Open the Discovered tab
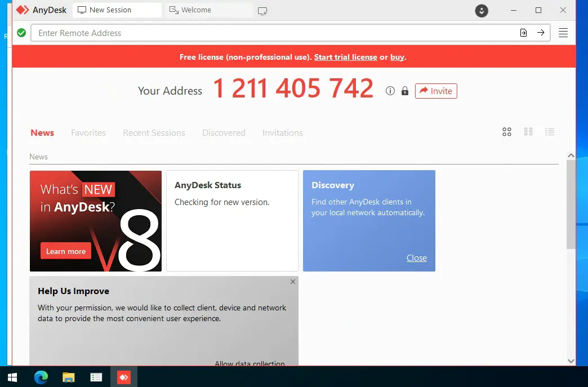The image size is (588, 387). coord(224,133)
